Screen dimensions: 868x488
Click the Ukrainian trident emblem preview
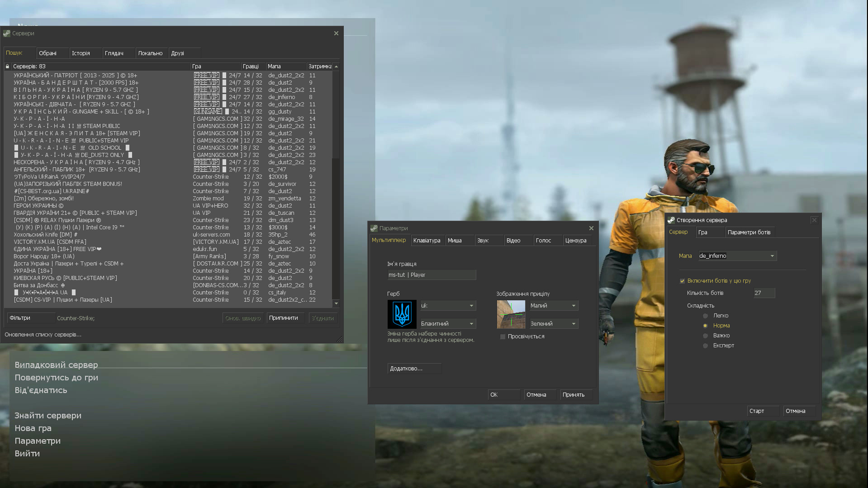coord(402,314)
